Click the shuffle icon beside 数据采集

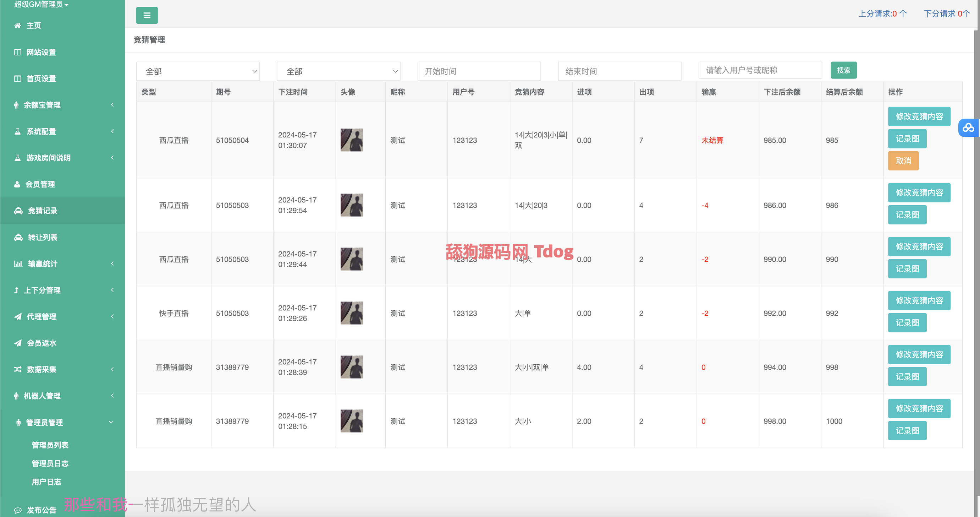[x=18, y=369]
